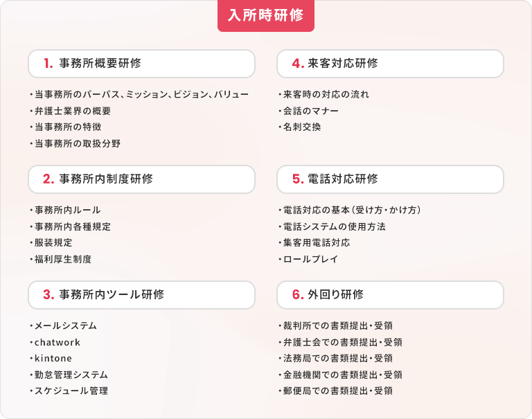Viewport: 532px width, 419px height.
Task: Click the 入所時研修 header badge
Action: pos(266,16)
